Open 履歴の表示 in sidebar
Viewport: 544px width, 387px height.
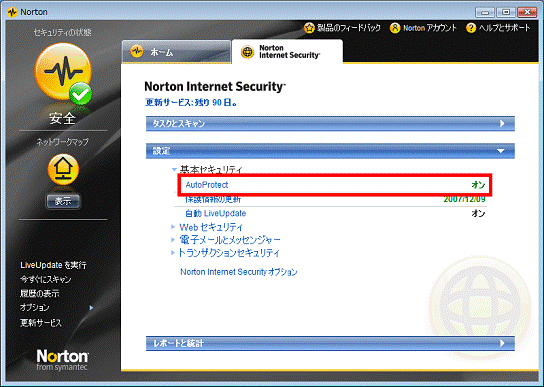click(40, 294)
